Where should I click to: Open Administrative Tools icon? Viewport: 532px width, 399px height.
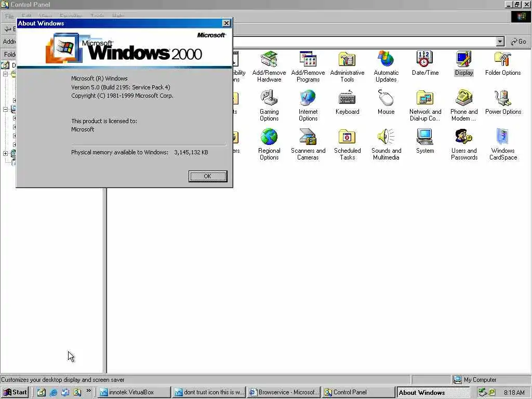347,66
